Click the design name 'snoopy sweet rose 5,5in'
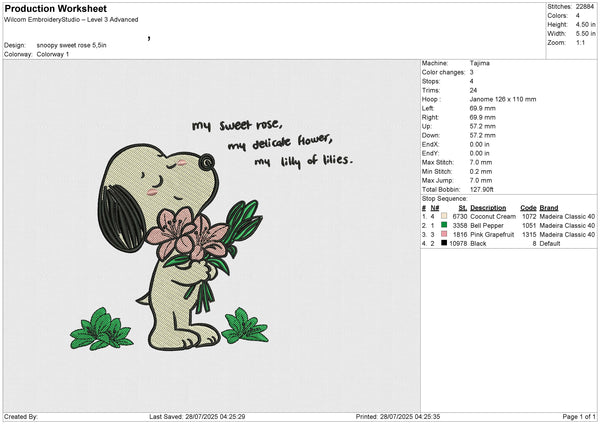 pos(72,45)
